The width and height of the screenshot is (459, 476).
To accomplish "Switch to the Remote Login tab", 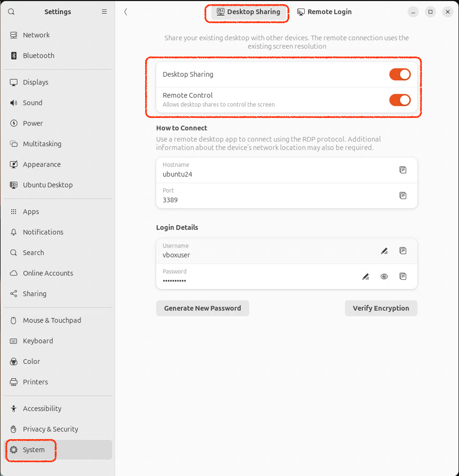I will (x=324, y=12).
